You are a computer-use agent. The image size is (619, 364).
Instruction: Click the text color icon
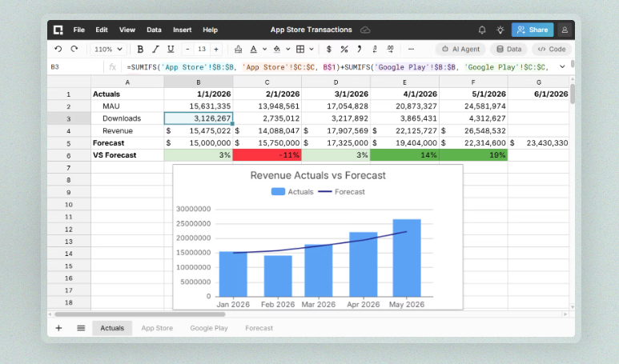click(253, 50)
